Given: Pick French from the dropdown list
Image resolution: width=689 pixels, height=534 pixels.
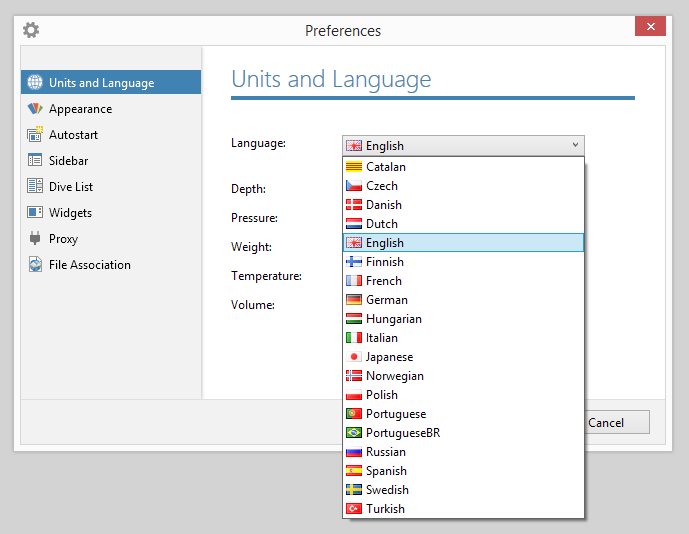Looking at the screenshot, I should 384,281.
